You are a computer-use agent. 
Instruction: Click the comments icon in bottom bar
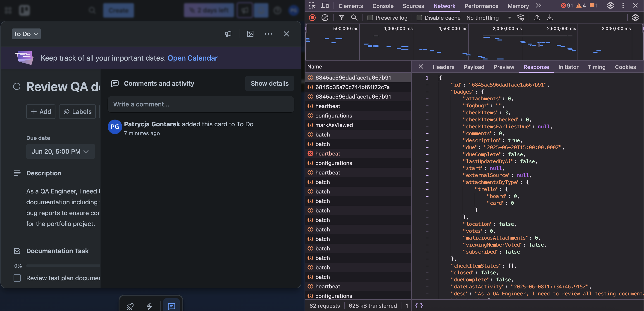(x=172, y=306)
